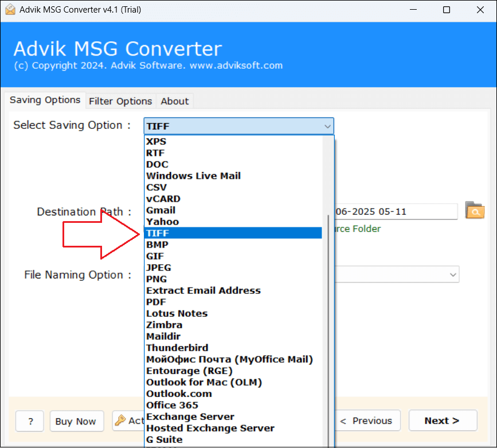Choose XPS from the saving options list
Viewport: 497px width, 448px height.
click(x=233, y=142)
